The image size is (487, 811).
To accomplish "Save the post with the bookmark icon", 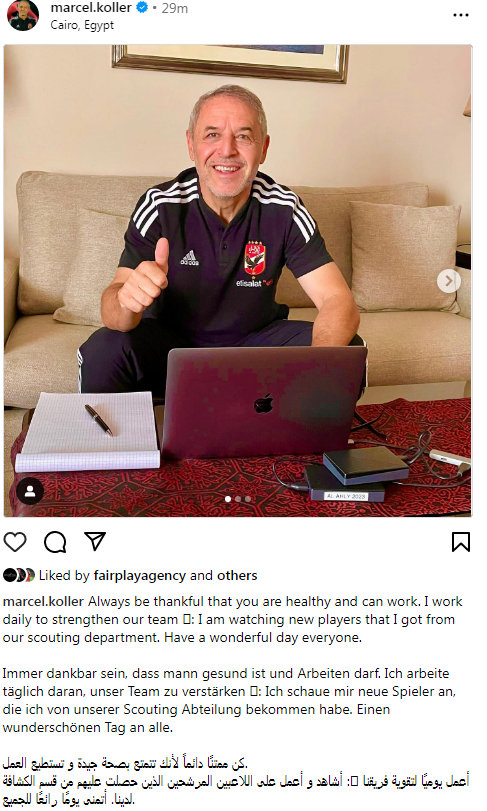I will (461, 542).
